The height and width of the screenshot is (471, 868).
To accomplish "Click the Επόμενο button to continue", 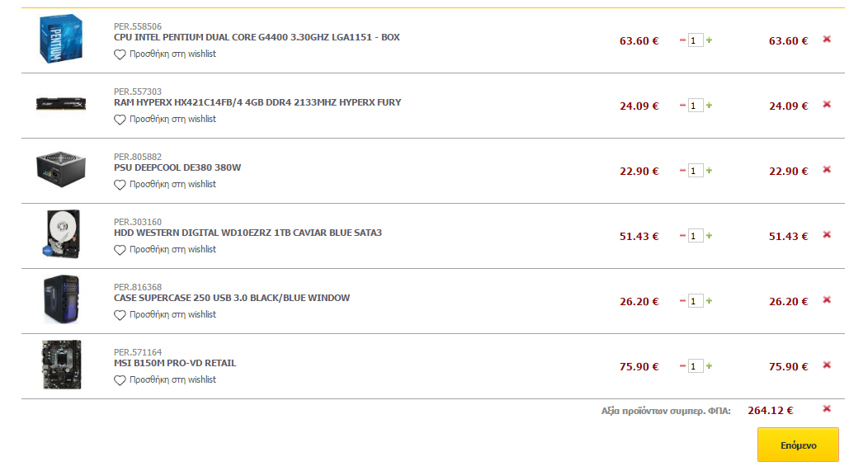I will [798, 445].
